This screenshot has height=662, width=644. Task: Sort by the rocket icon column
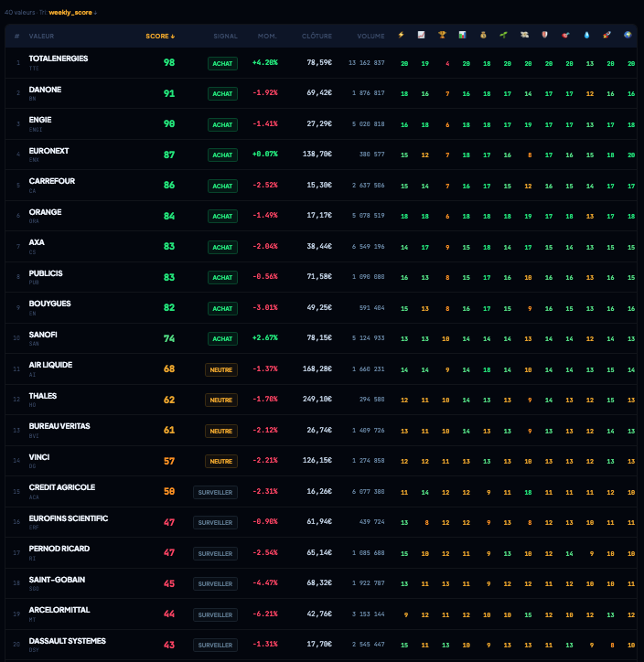pos(607,36)
